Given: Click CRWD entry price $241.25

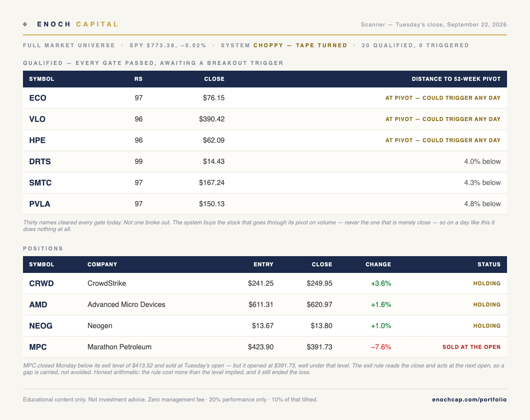Looking at the screenshot, I should coord(261,284).
